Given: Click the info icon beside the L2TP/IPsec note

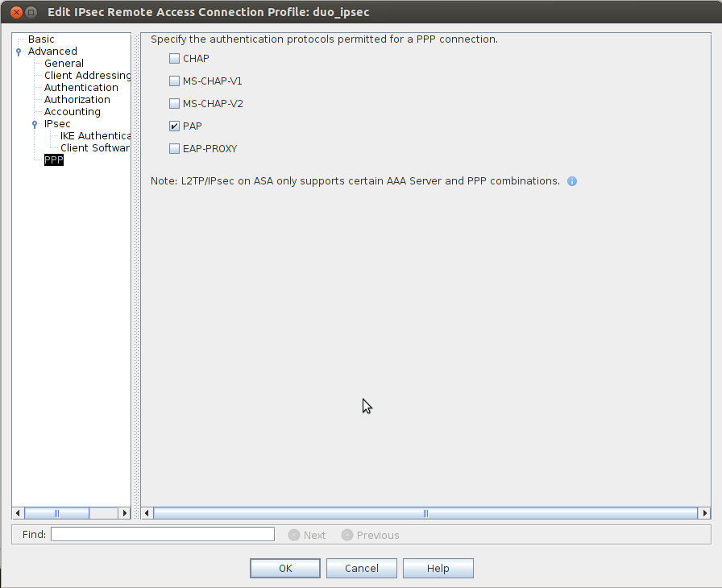Looking at the screenshot, I should click(x=572, y=181).
